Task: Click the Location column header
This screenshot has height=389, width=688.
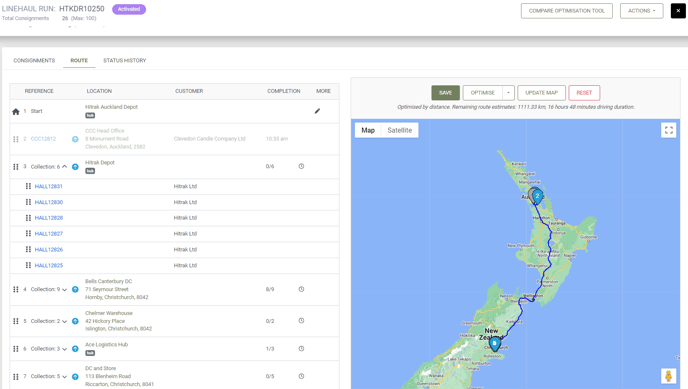Action: tap(99, 91)
